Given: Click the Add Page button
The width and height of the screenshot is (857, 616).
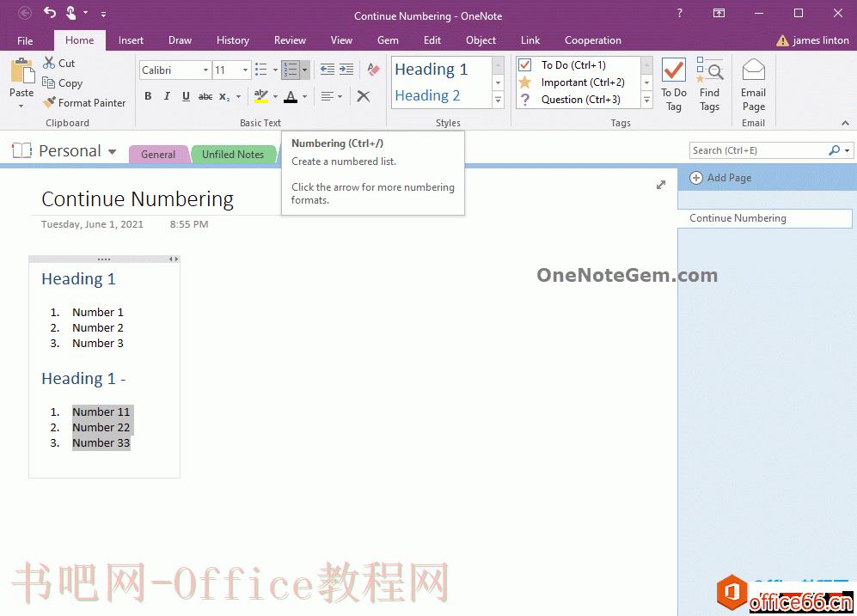Looking at the screenshot, I should pos(720,178).
